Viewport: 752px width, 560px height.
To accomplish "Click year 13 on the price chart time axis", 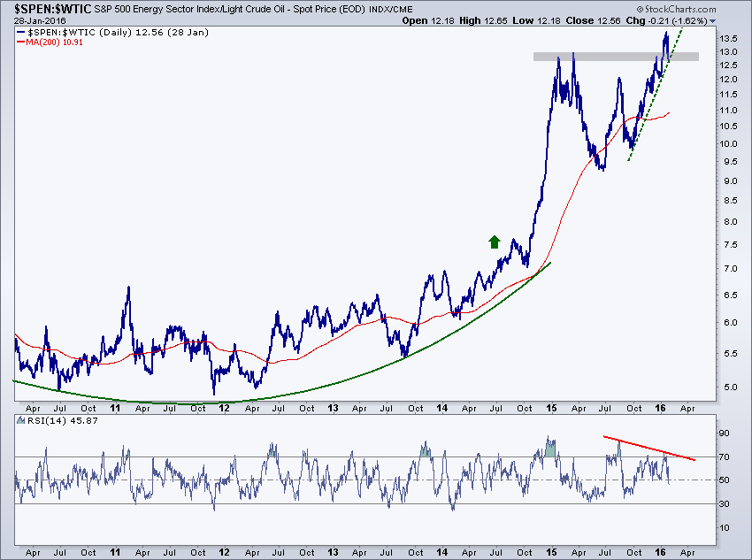I will click(333, 408).
